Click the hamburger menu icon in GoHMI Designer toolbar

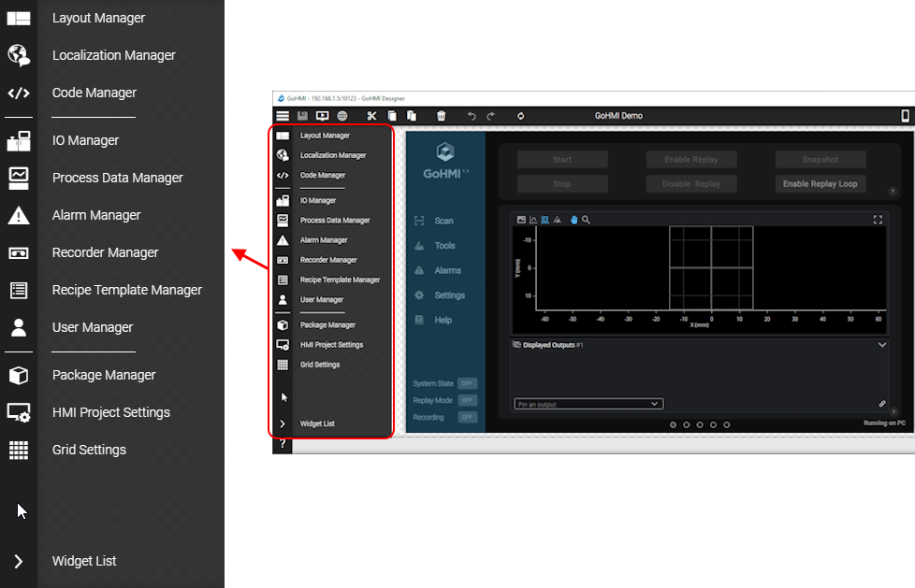click(283, 116)
